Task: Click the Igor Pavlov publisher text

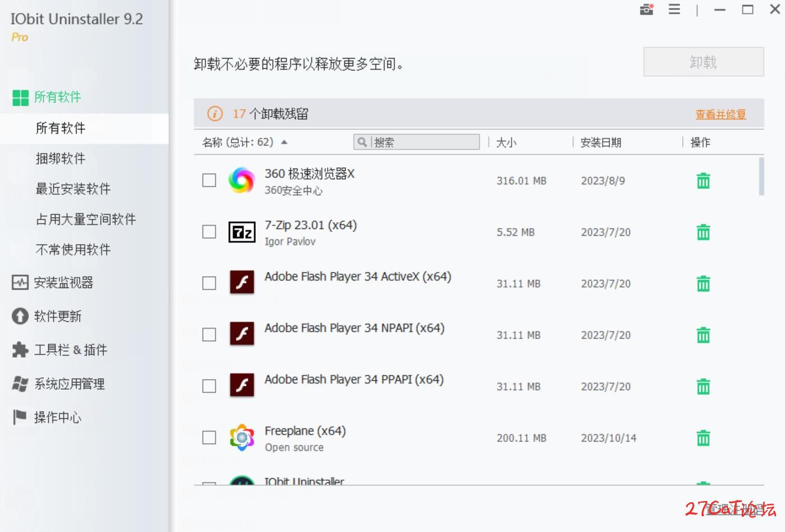Action: (x=290, y=241)
